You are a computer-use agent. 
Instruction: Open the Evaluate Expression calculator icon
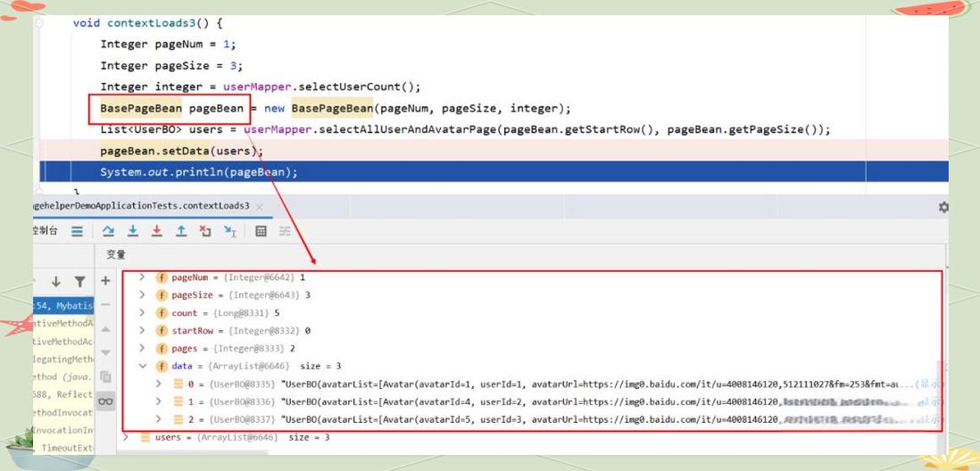(262, 231)
